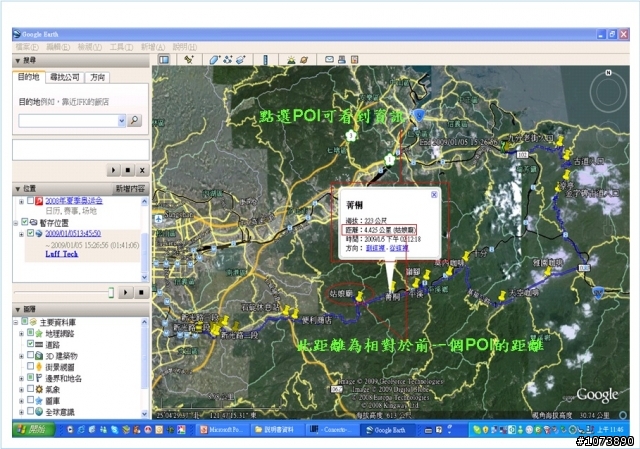Select the Ruler tool in toolbar

tap(265, 60)
